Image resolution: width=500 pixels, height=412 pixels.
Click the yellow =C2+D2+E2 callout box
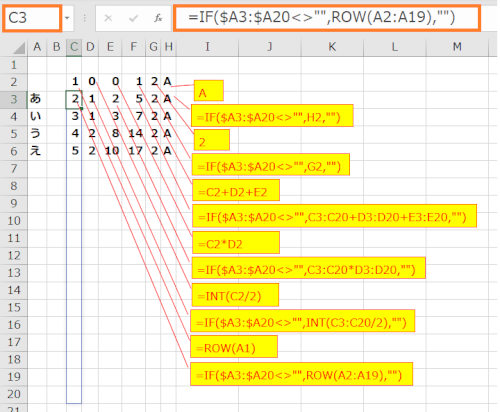point(236,190)
